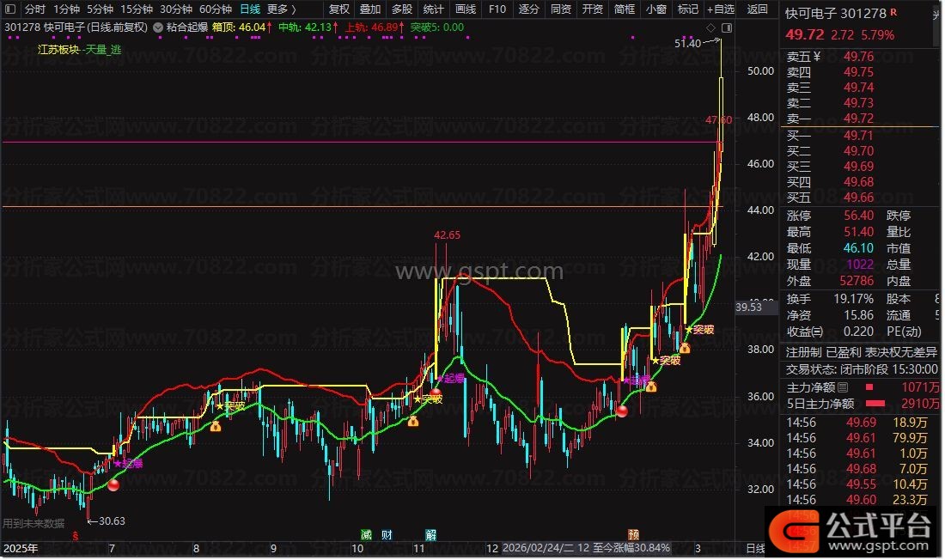Switch to the 分时 chart tab
The height and width of the screenshot is (560, 945).
click(34, 9)
